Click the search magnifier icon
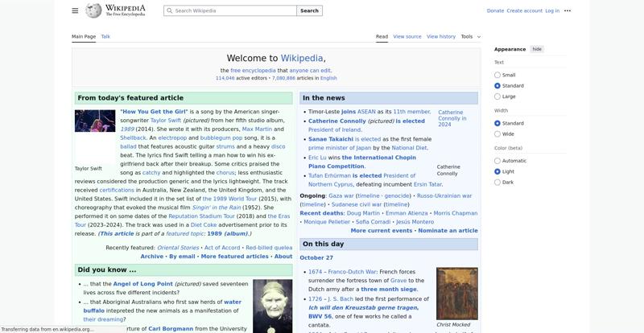Image resolution: width=644 pixels, height=333 pixels. [169, 11]
